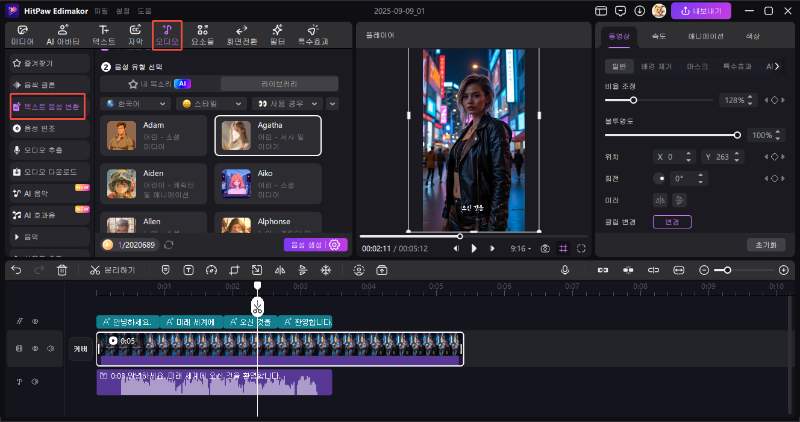Click the 분리하기 split button

tap(112, 270)
